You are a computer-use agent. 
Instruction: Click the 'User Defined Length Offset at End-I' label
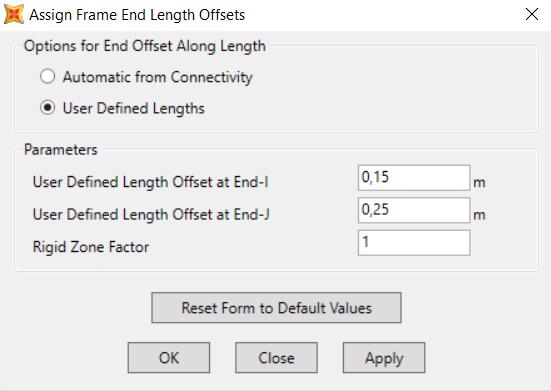[150, 182]
